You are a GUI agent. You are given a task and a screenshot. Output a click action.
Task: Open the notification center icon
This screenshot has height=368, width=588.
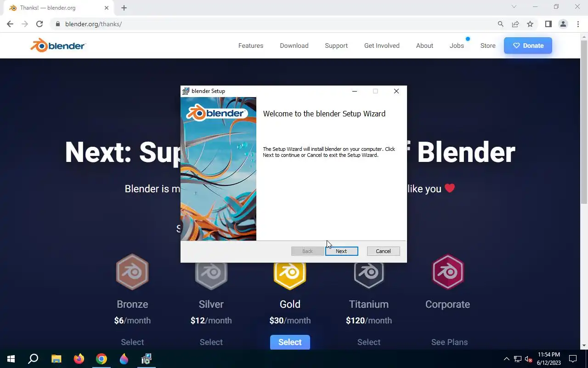(x=573, y=359)
